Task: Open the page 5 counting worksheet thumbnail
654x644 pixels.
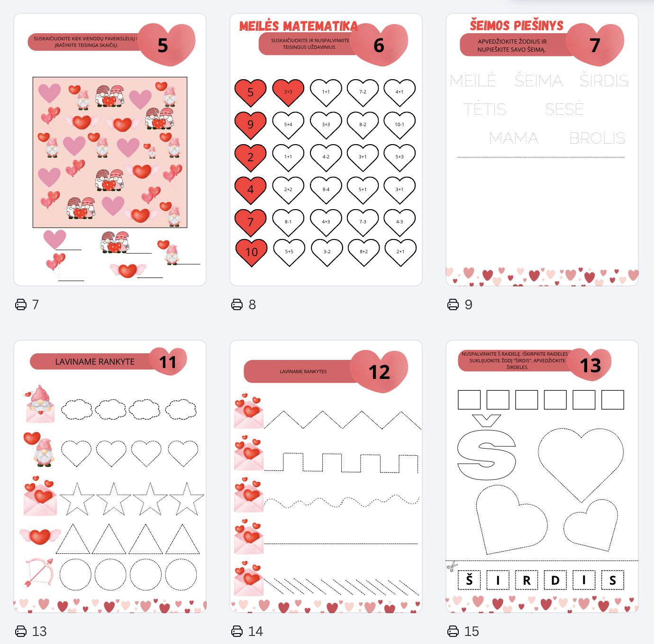Action: click(x=110, y=149)
